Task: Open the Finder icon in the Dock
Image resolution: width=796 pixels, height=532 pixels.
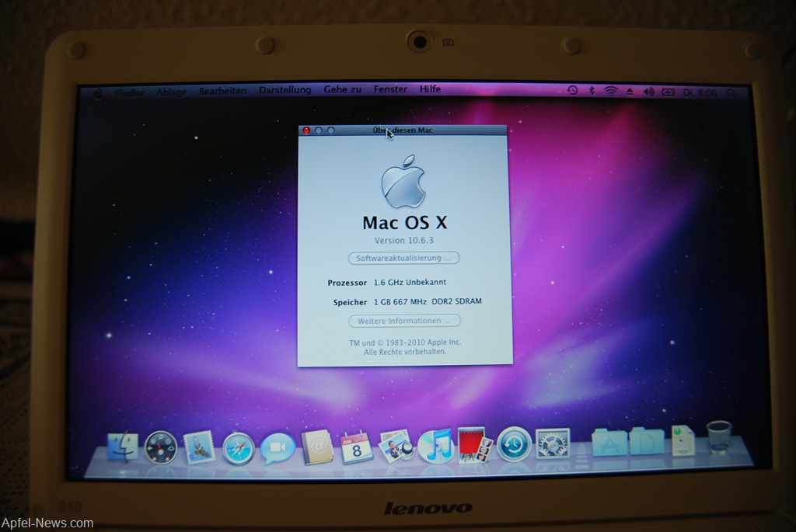Action: coord(123,447)
